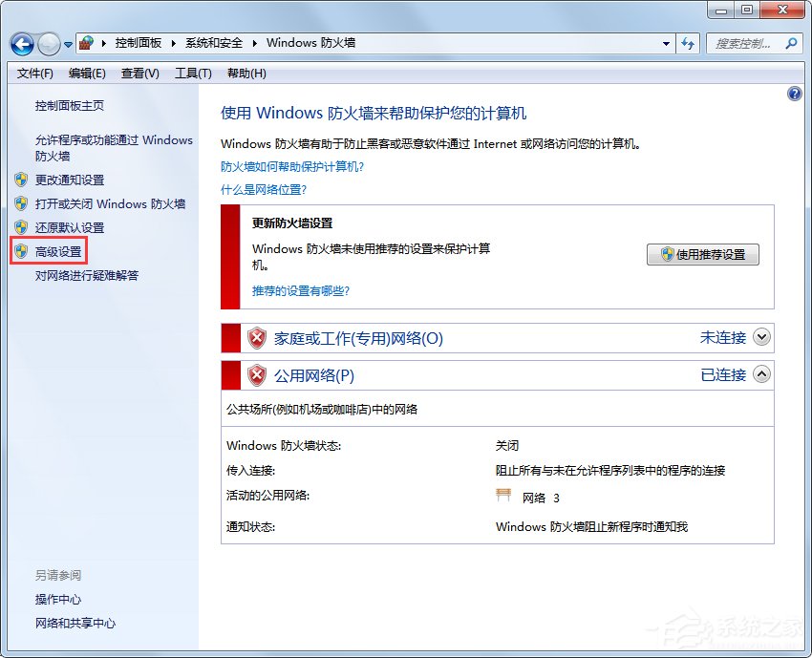Open the address bar history dropdown
This screenshot has width=812, height=658.
click(666, 43)
